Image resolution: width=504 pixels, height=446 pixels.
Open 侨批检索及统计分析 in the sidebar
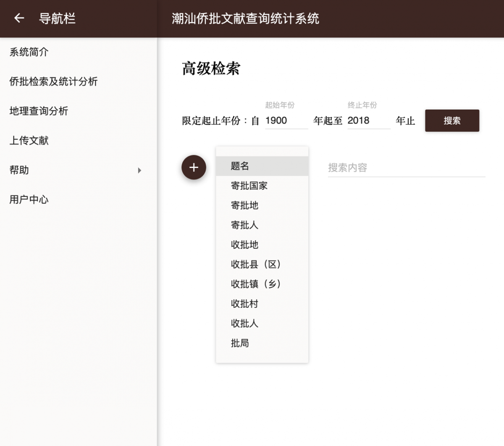tap(53, 81)
